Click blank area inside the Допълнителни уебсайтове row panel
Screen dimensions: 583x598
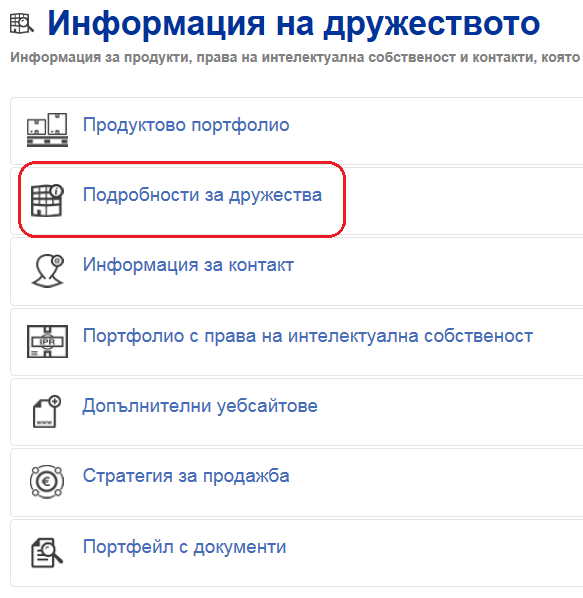pos(450,412)
